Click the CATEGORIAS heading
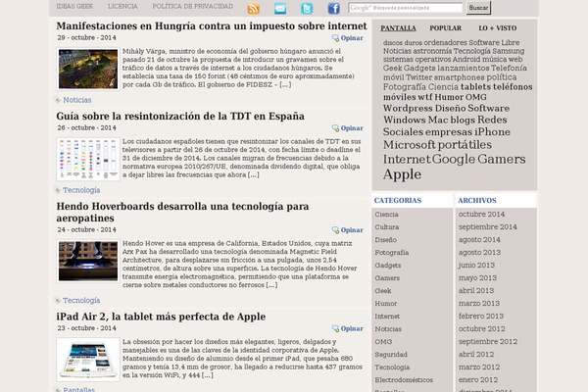The image size is (588, 392). point(398,200)
